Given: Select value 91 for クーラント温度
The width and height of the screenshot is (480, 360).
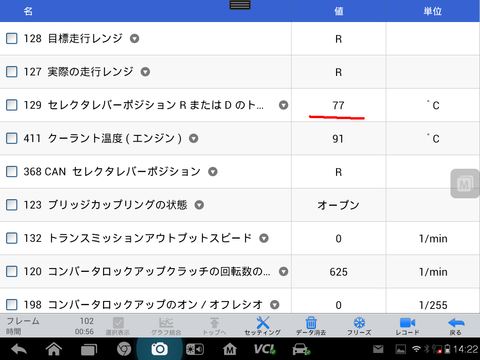Looking at the screenshot, I should 338,139.
